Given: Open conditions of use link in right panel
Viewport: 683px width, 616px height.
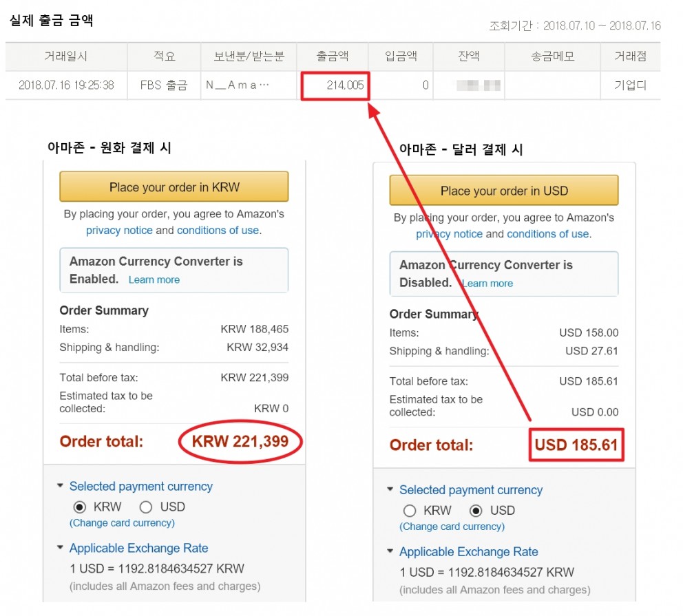Looking at the screenshot, I should tap(547, 234).
